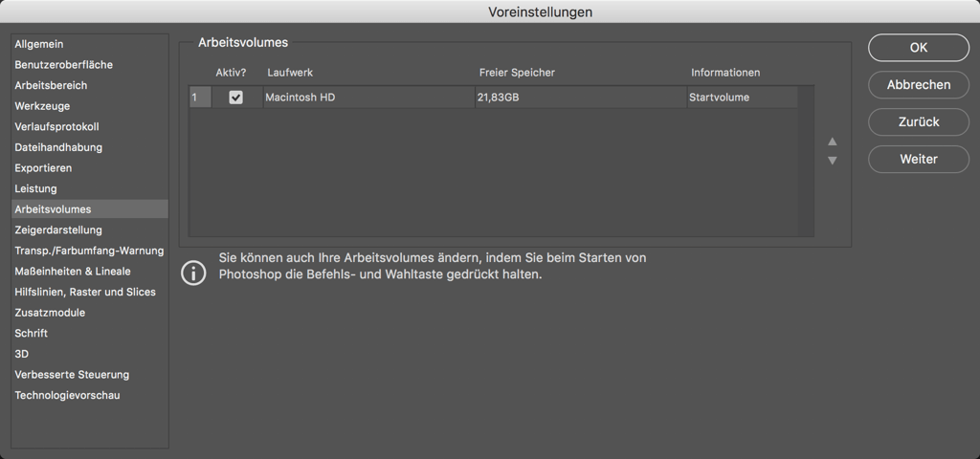This screenshot has height=459, width=980.
Task: Open Maßeinheiten & Lineale preferences
Action: (90, 271)
